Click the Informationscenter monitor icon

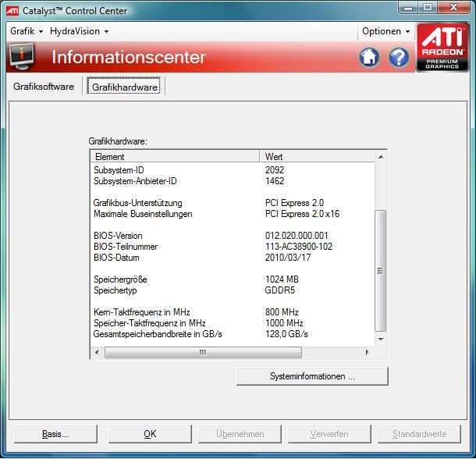click(22, 56)
